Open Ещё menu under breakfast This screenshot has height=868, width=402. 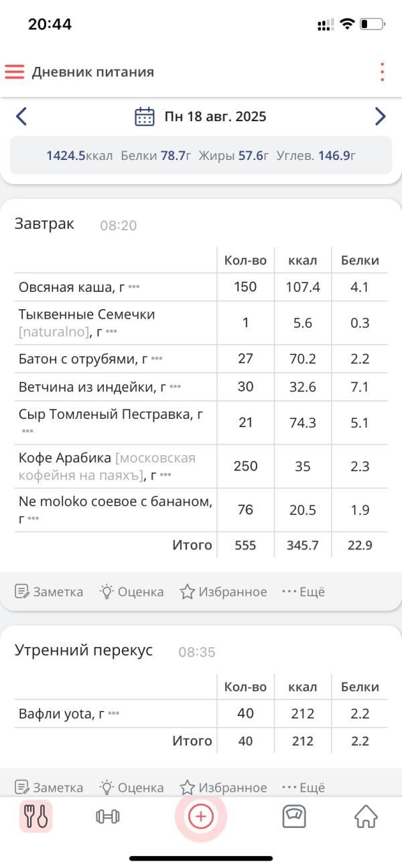(x=304, y=592)
